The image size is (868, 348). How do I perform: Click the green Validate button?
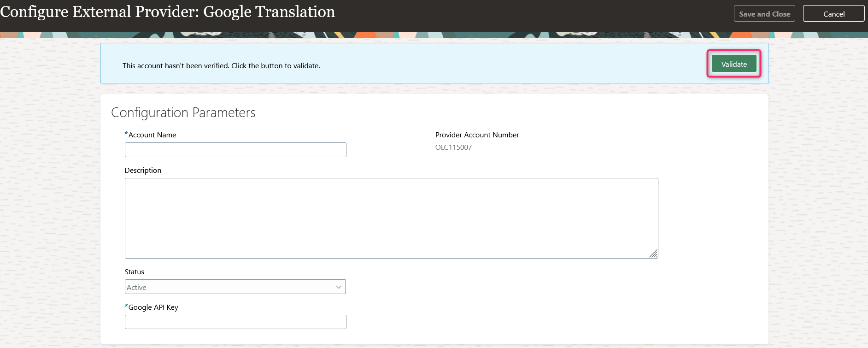pyautogui.click(x=733, y=64)
